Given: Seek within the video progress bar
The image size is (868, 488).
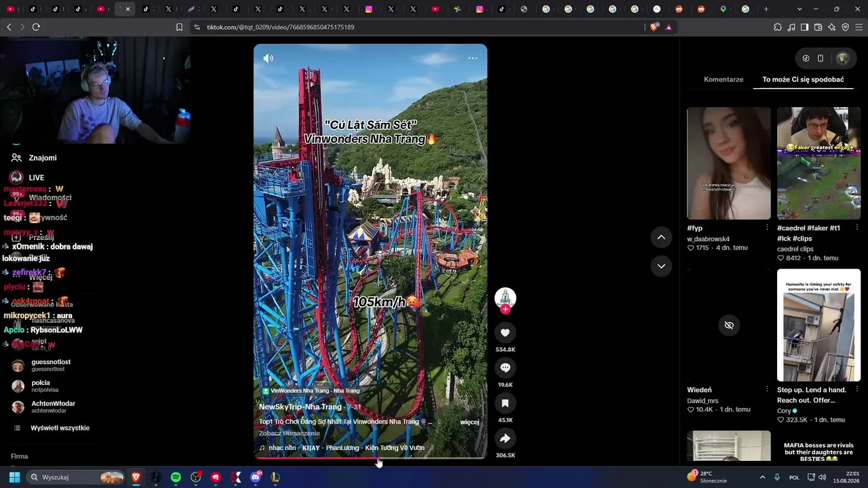Looking at the screenshot, I should coord(370,458).
